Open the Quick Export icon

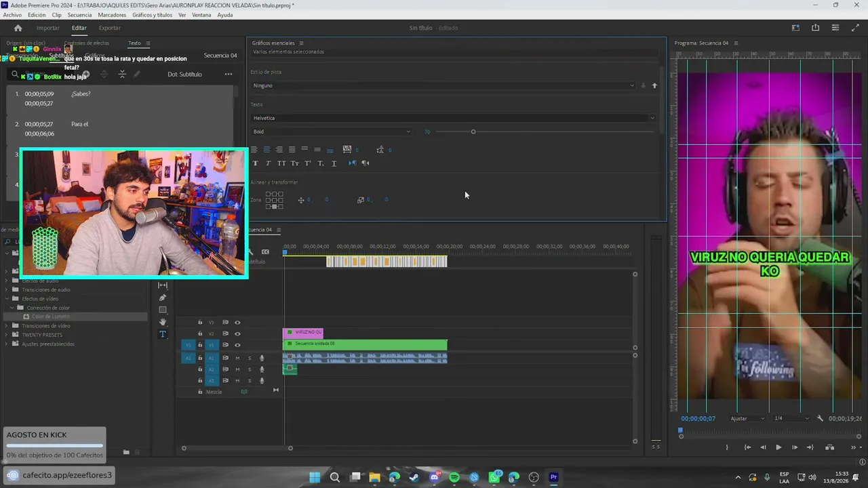pyautogui.click(x=815, y=28)
